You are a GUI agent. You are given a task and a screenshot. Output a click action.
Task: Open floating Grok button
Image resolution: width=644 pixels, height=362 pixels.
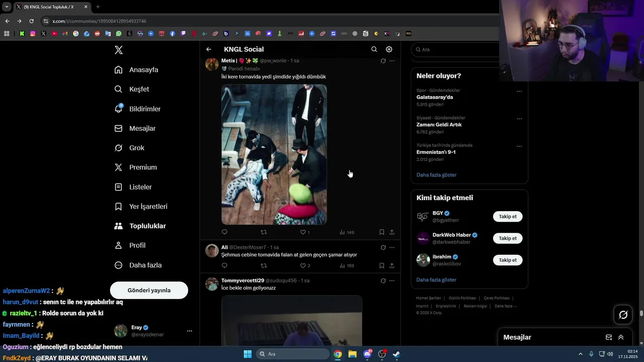coord(623,315)
